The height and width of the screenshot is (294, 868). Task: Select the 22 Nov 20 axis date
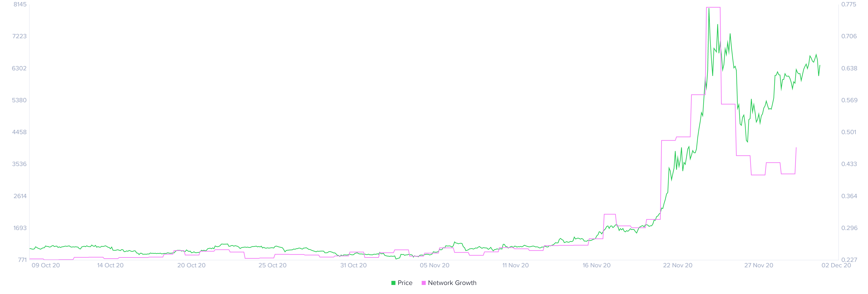click(x=678, y=265)
